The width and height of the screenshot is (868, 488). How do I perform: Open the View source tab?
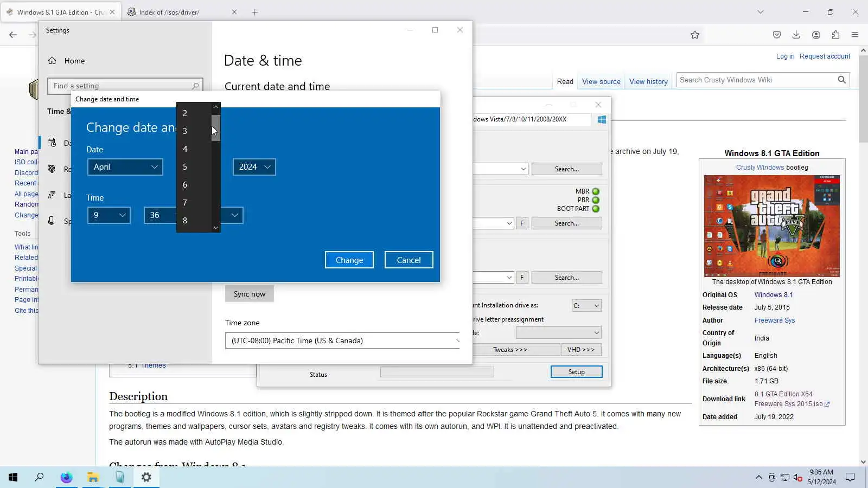[x=601, y=81]
